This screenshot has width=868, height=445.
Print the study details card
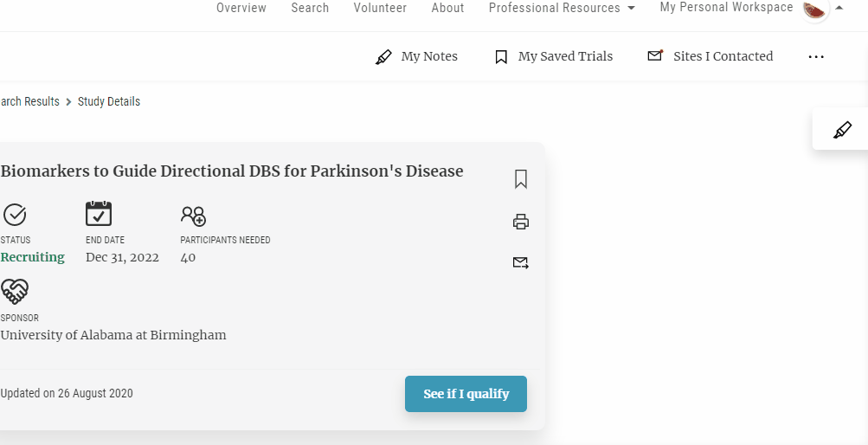tap(520, 222)
